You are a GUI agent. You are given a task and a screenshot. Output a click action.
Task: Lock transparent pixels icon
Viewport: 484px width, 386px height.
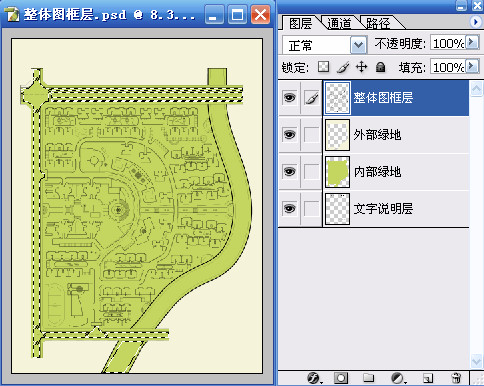[x=323, y=67]
